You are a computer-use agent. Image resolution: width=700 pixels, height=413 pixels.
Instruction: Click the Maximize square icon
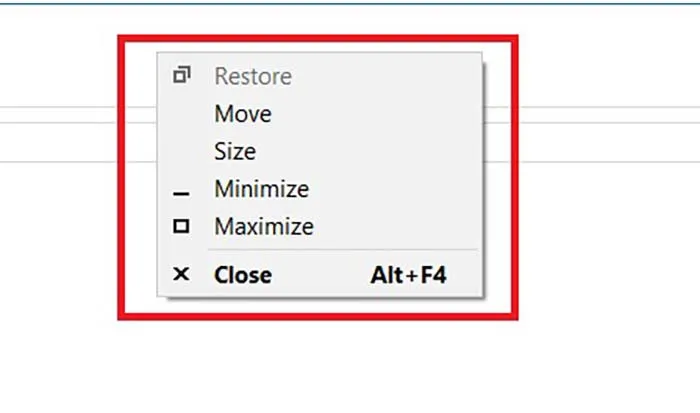(x=181, y=227)
